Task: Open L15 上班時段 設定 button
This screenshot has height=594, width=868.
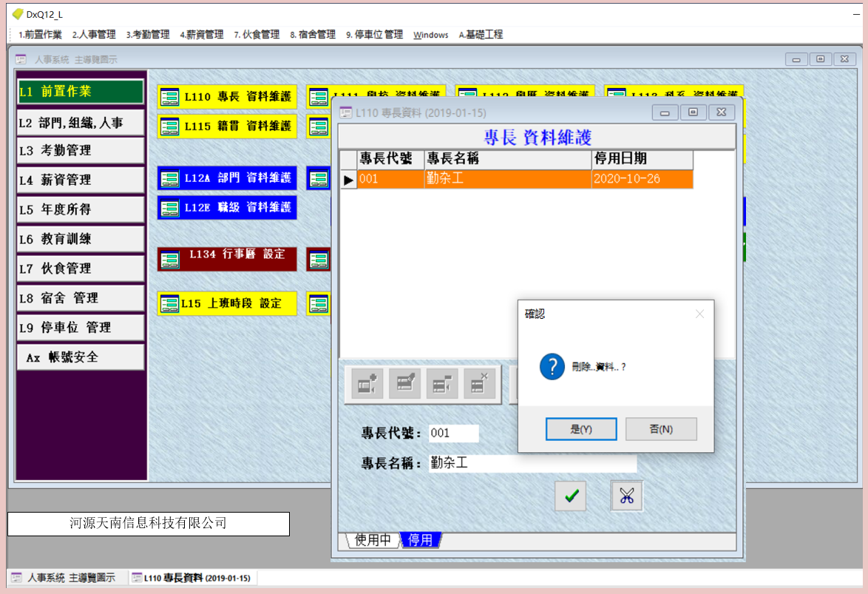Action: tap(227, 303)
